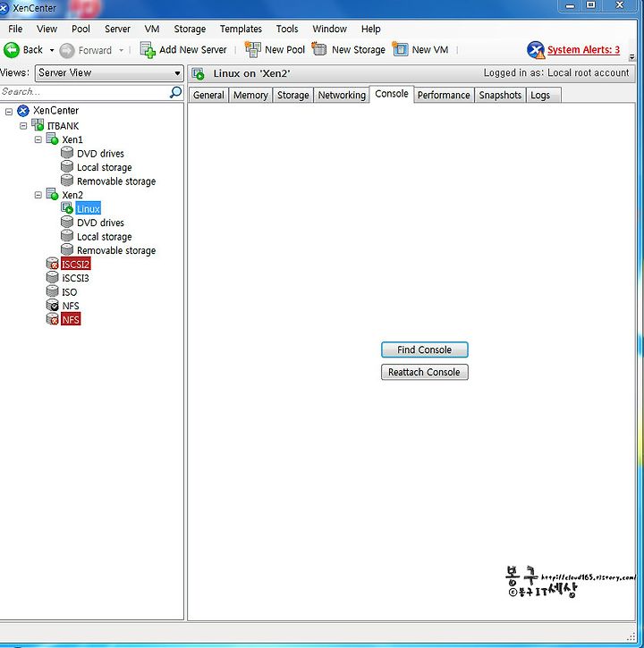Switch to the Networking tab
Viewport: 644px width, 648px height.
pos(342,95)
